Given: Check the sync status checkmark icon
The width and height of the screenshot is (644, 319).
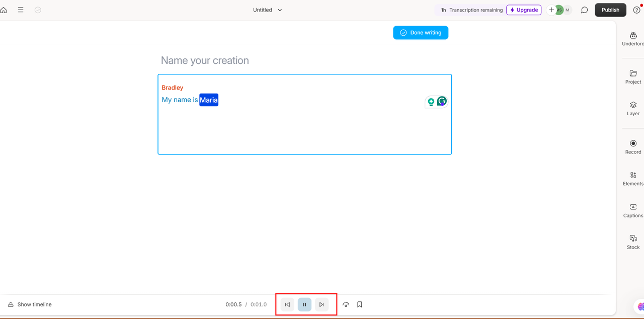Looking at the screenshot, I should pyautogui.click(x=38, y=10).
